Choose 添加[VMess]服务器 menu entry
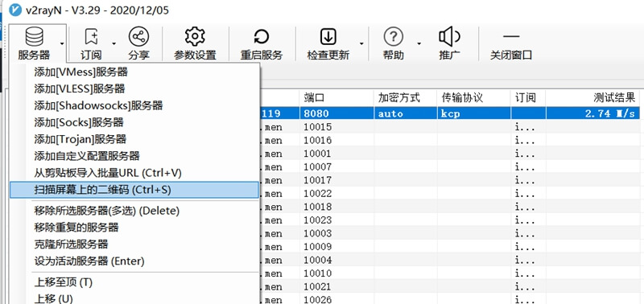The height and width of the screenshot is (304, 644). [134, 72]
